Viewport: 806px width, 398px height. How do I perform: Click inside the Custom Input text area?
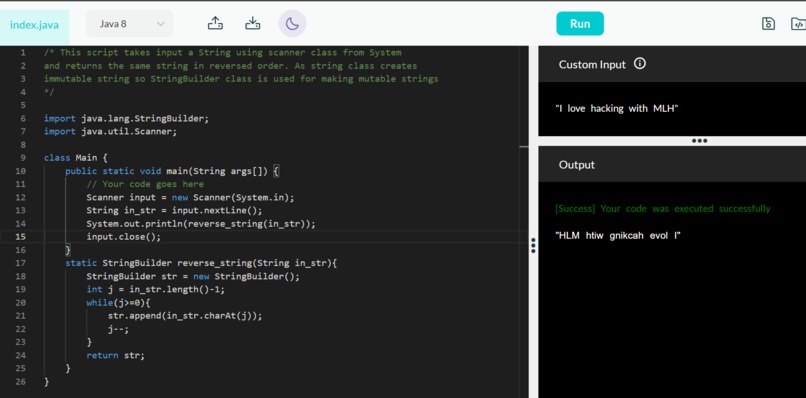tap(672, 109)
